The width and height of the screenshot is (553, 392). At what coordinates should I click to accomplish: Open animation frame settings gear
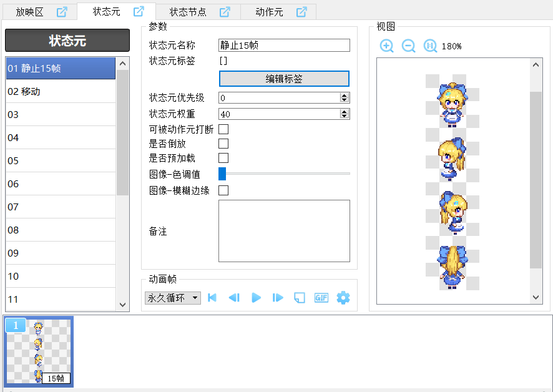tap(343, 298)
